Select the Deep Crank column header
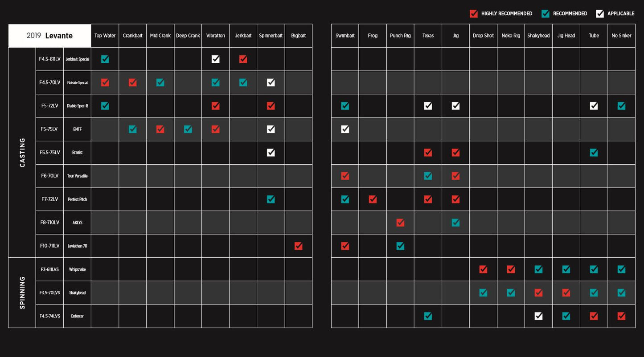This screenshot has height=357, width=644. (x=188, y=36)
